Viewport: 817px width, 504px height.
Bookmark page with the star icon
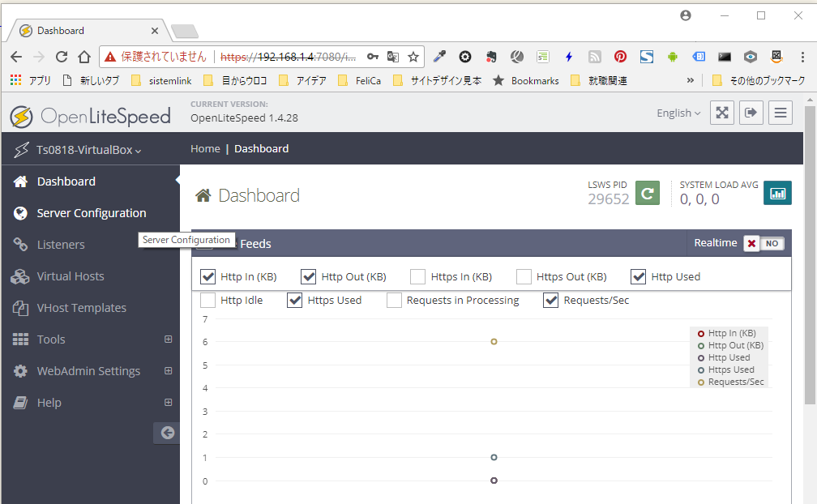click(x=413, y=57)
